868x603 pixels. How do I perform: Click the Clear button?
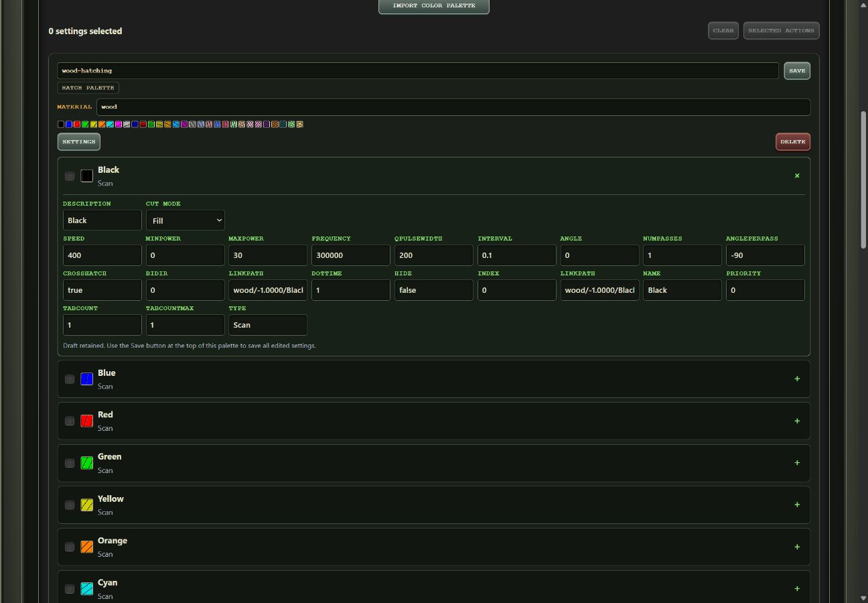[x=723, y=31]
